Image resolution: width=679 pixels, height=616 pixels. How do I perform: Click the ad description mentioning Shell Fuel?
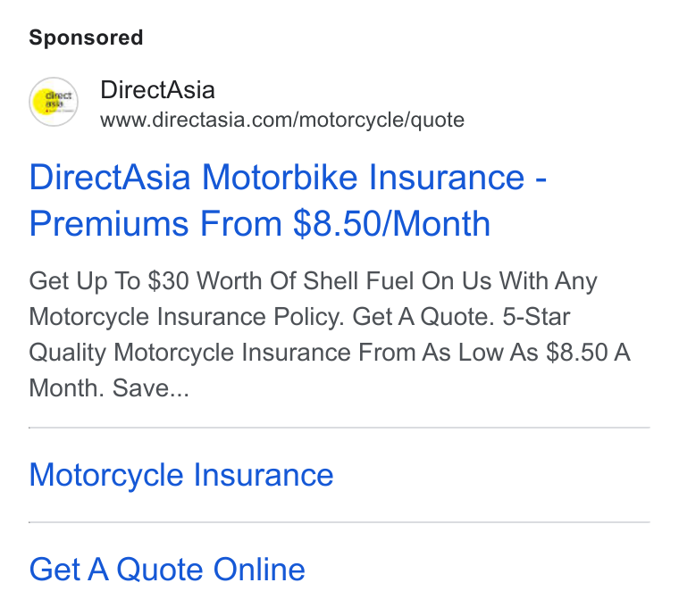click(330, 335)
